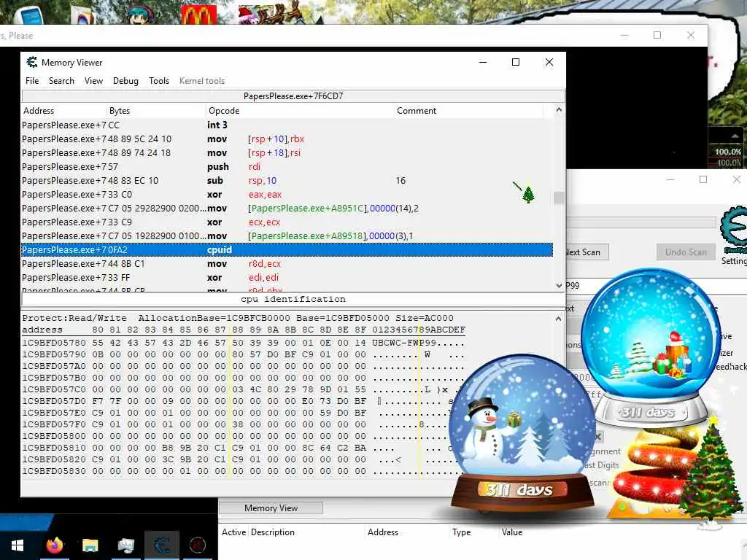
Task: Click the Comment column header in disassembler
Action: [x=469, y=111]
